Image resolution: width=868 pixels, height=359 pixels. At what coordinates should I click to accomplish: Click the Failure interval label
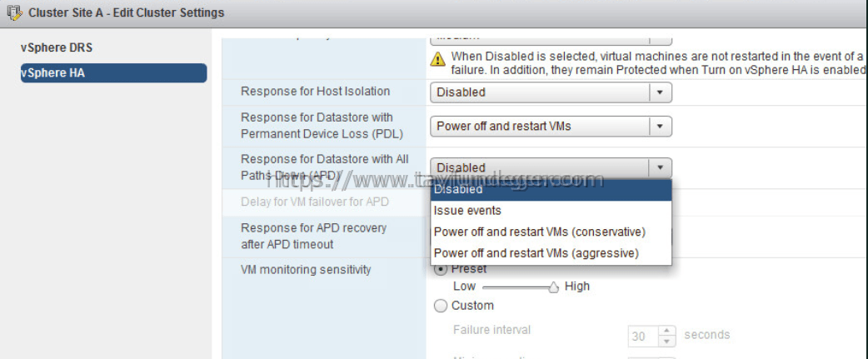[491, 330]
